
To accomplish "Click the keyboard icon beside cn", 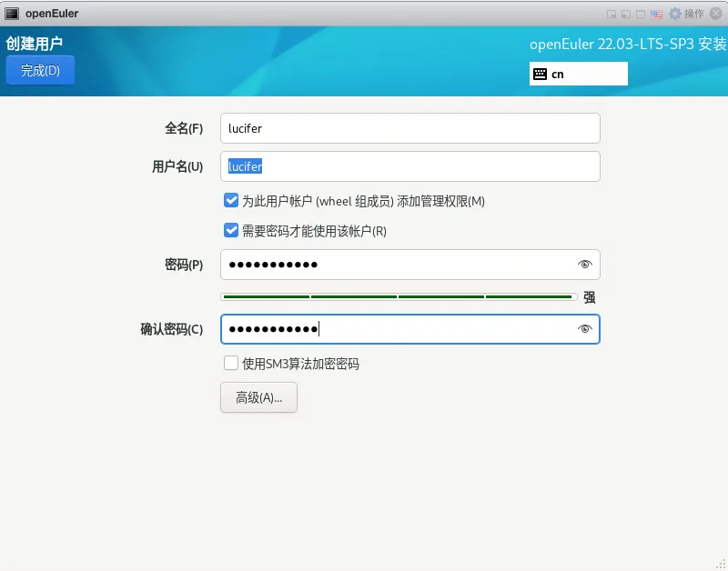I will [x=541, y=74].
